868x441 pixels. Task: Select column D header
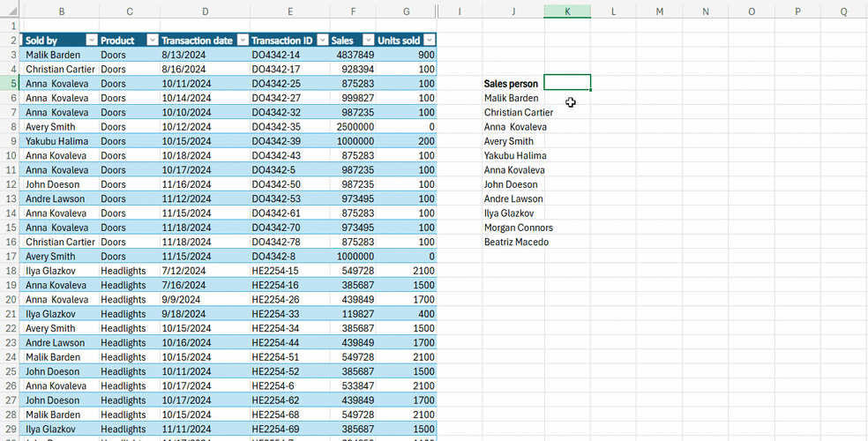tap(205, 11)
